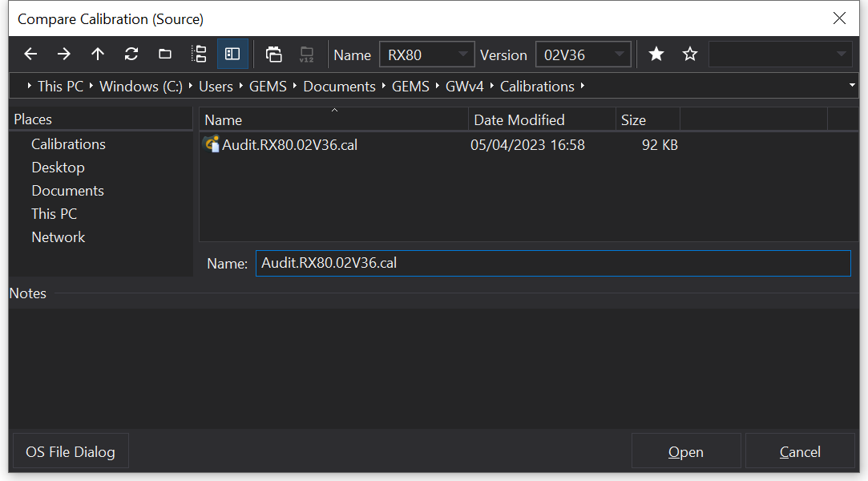Select Documents in the breadcrumb path
The width and height of the screenshot is (868, 481).
(x=339, y=86)
